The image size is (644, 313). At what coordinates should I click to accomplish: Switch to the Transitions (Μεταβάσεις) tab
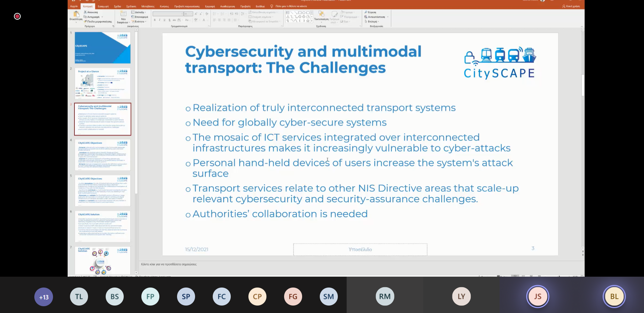148,6
